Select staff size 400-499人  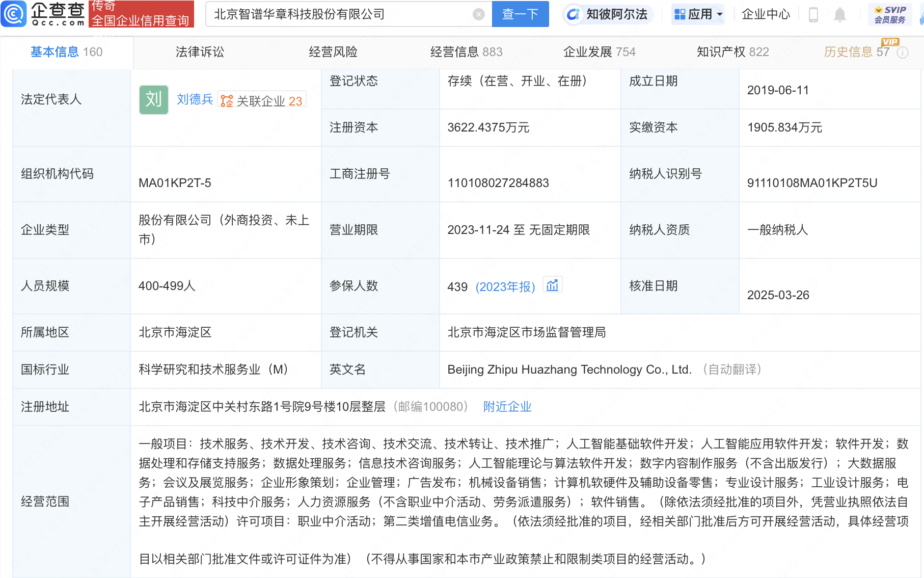point(167,286)
